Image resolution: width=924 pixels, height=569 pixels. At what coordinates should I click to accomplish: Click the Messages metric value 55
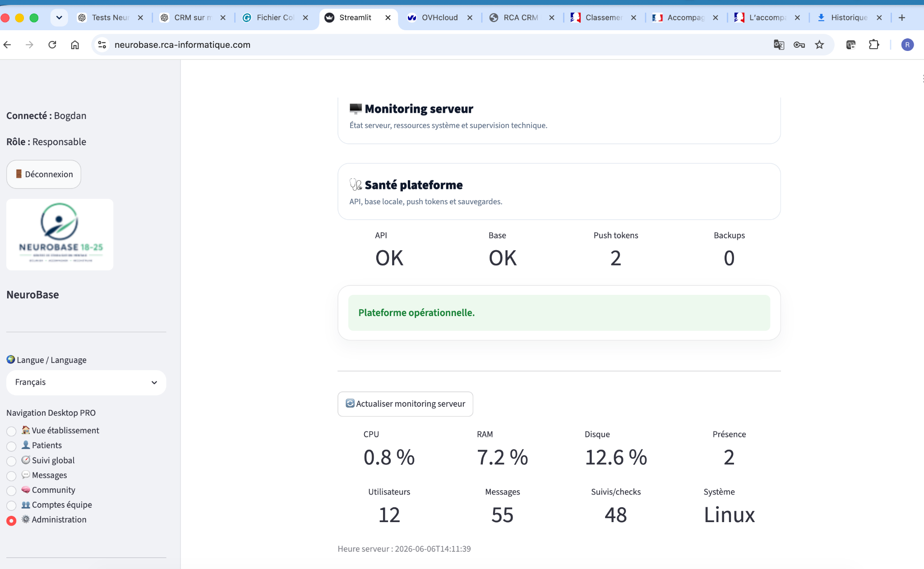[502, 514]
